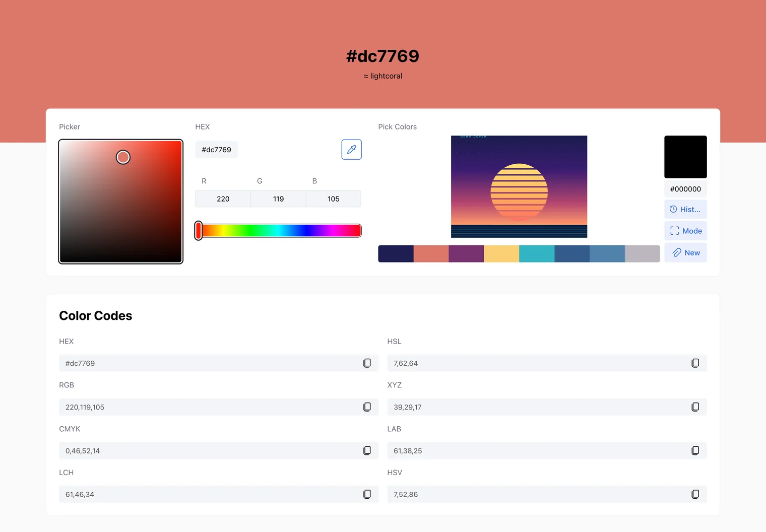Click the Picker label
Image resolution: width=766 pixels, height=532 pixels.
point(70,127)
